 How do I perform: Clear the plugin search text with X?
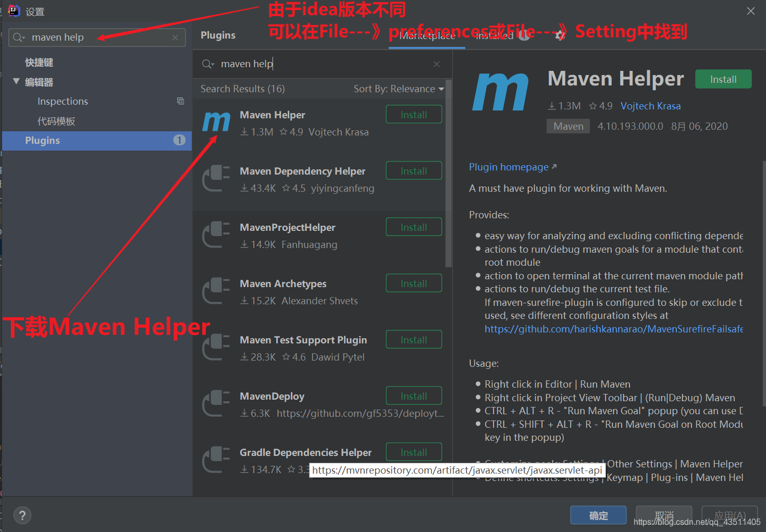(437, 64)
